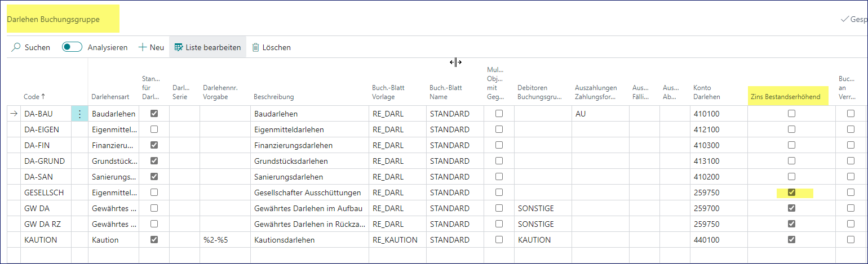Click the Suchen magnifier icon
This screenshot has height=264, width=868.
(x=16, y=48)
